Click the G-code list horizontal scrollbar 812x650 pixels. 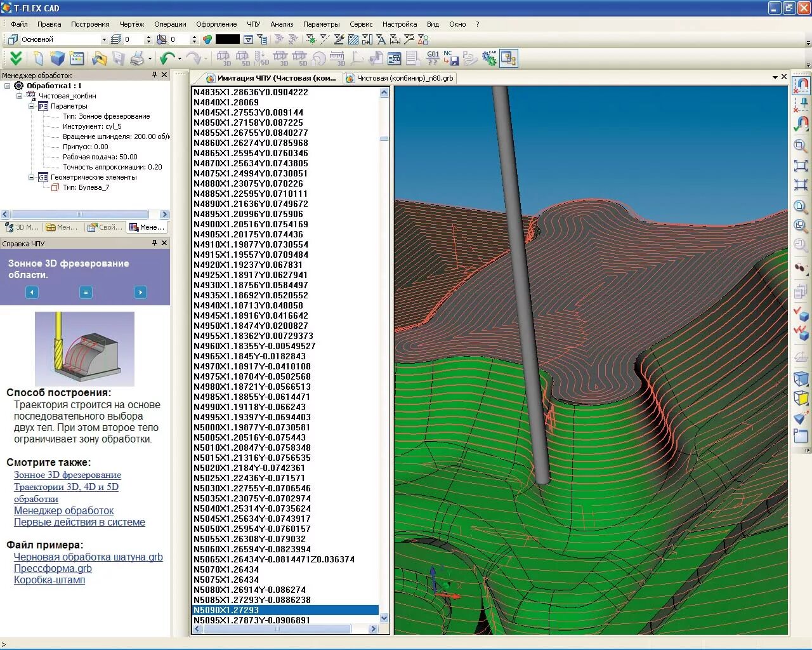(285, 628)
